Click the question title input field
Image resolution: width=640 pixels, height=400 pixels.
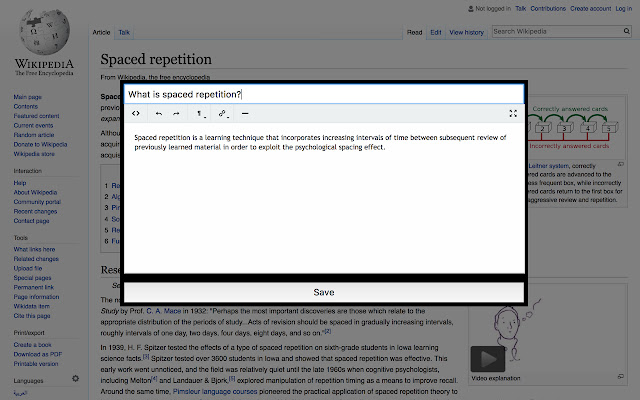(323, 94)
